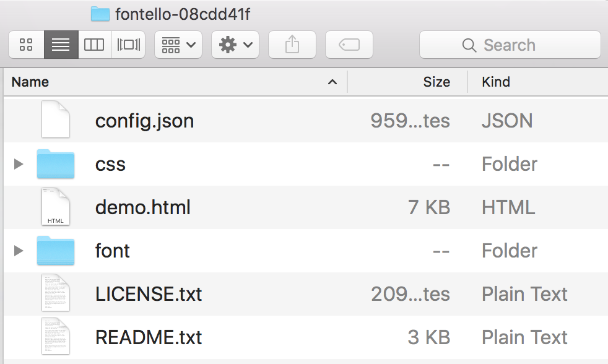The image size is (608, 364).
Task: Click the Edit Tags button
Action: pos(349,45)
